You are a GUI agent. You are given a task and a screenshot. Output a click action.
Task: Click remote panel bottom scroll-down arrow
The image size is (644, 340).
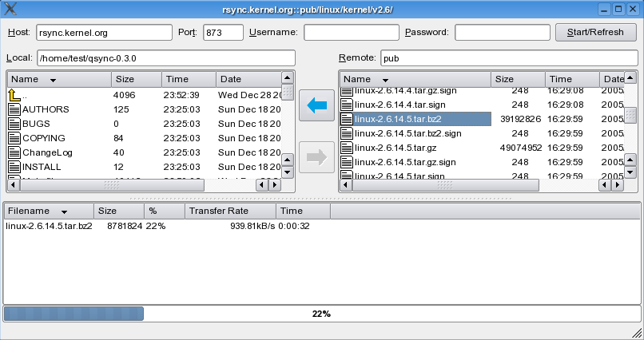(630, 172)
